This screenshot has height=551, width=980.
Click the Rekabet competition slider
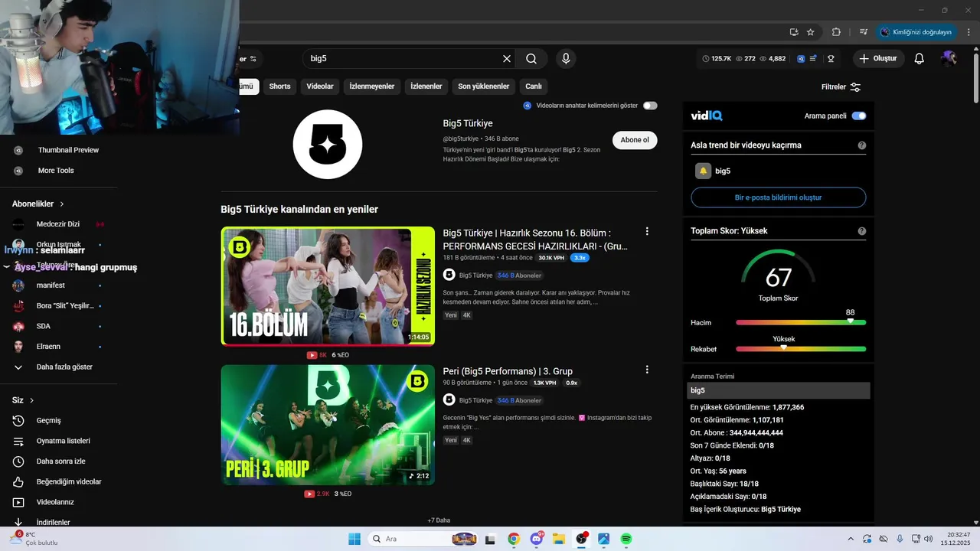801,349
